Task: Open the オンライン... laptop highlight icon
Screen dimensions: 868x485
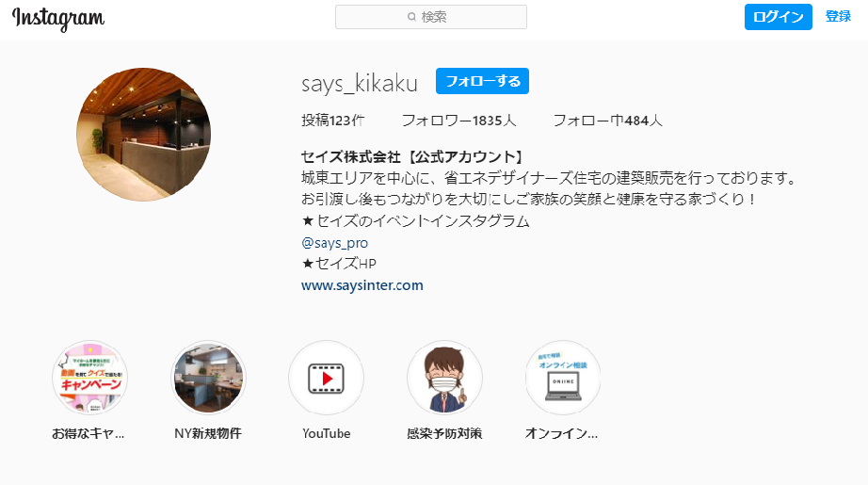Action: pos(562,379)
